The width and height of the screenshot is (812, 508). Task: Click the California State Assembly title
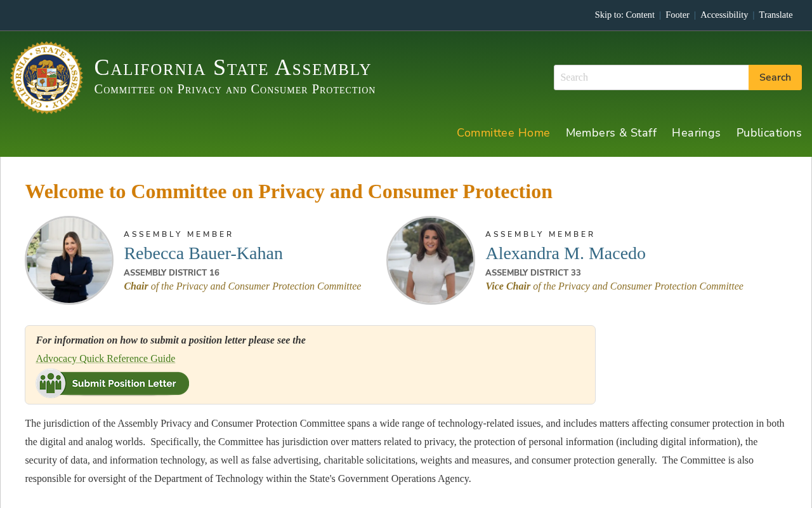[233, 67]
